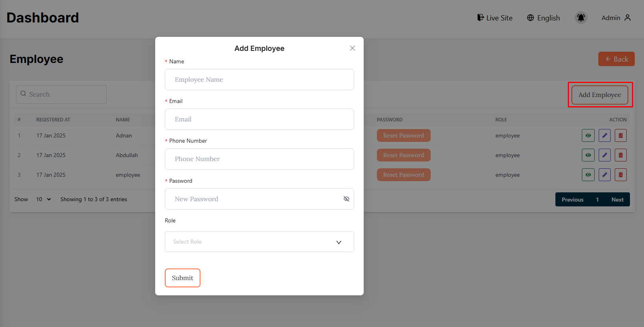Click the Employee Name input field
Screen dimensions: 644x327
(x=259, y=79)
